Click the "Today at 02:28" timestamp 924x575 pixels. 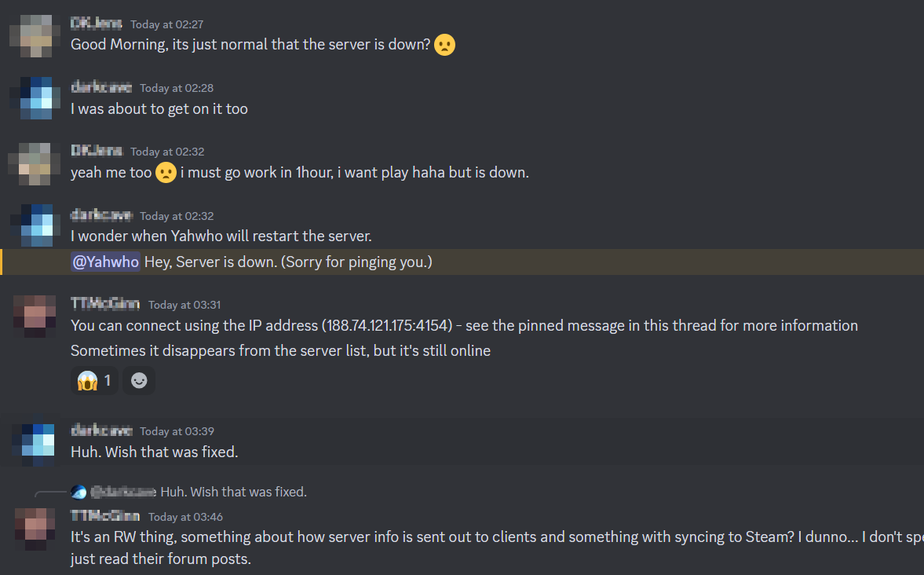coord(177,88)
